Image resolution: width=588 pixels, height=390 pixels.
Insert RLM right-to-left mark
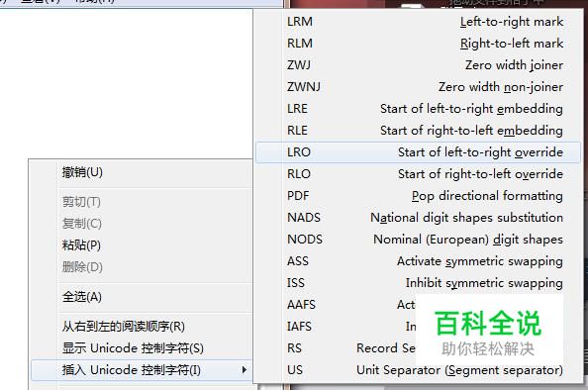[x=418, y=44]
